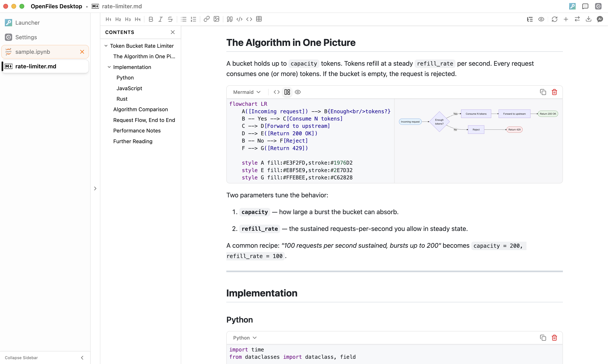Insert a numbered list
608x364 pixels.
click(x=194, y=19)
